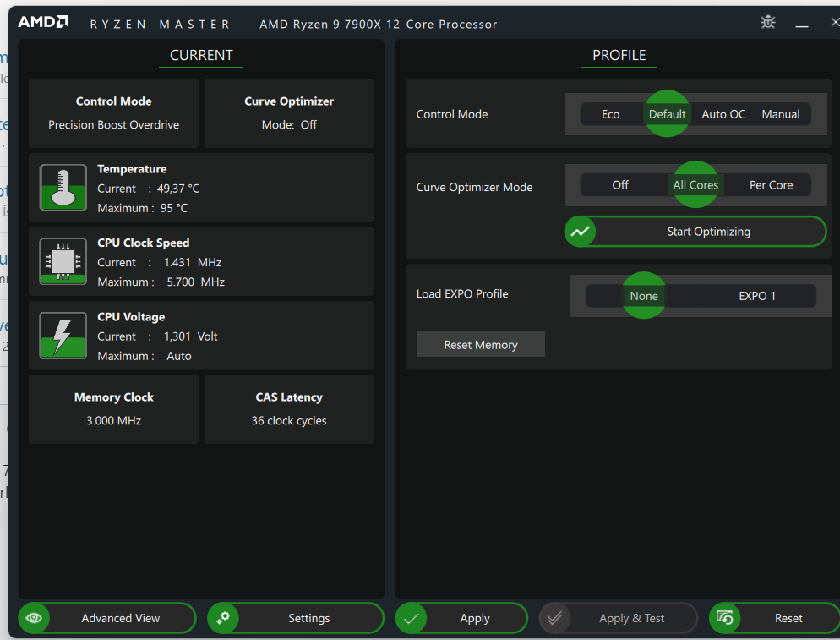
Task: Click the lightning bolt voltage icon
Action: coord(63,336)
